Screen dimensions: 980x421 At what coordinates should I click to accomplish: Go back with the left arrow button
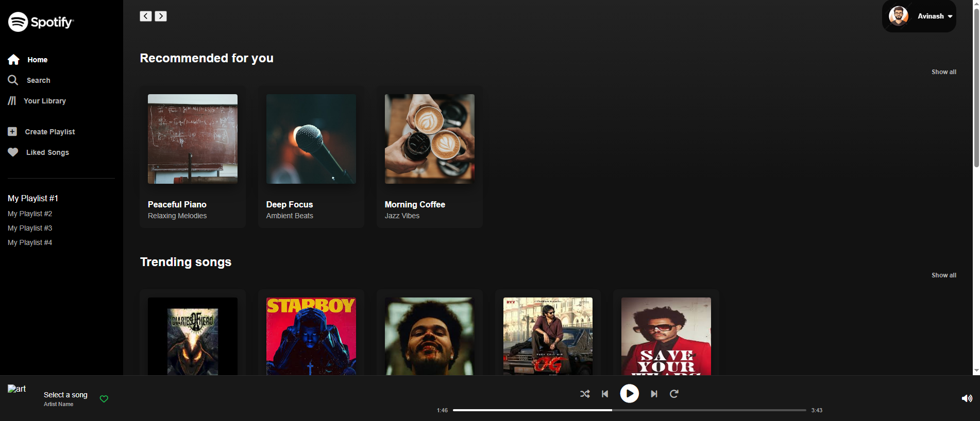(146, 16)
